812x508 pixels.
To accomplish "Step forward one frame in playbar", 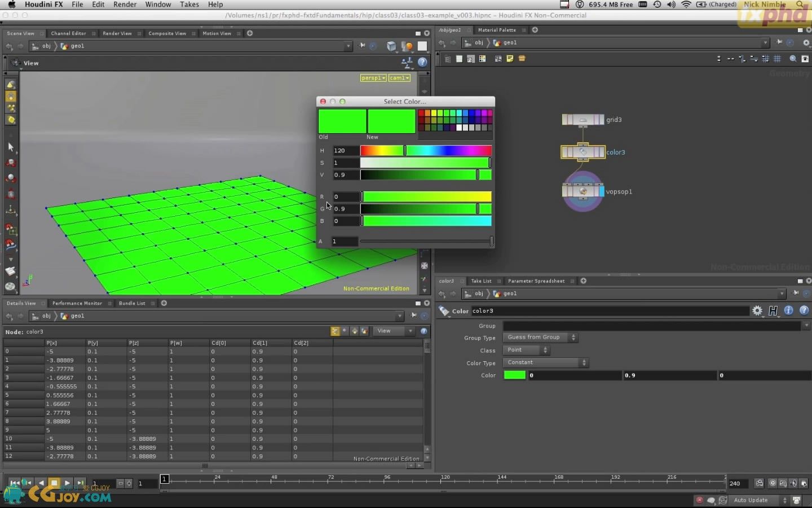I will [80, 483].
